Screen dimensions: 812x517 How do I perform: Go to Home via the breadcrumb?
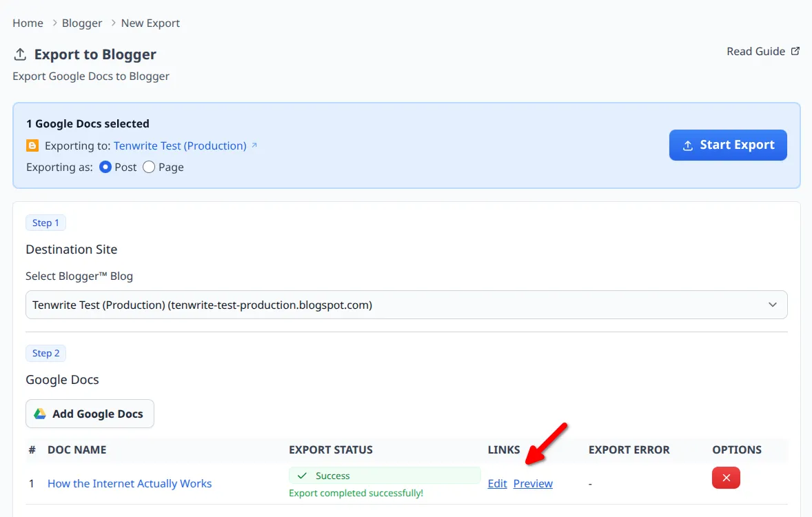pyautogui.click(x=27, y=23)
